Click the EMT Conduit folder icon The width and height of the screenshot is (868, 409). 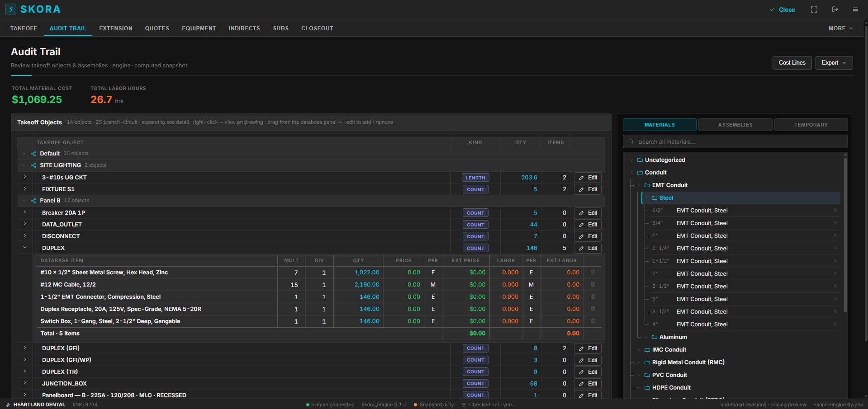(647, 185)
